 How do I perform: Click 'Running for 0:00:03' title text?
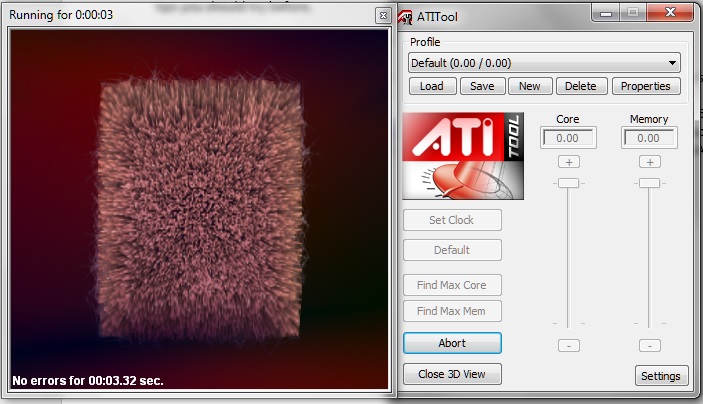(61, 15)
